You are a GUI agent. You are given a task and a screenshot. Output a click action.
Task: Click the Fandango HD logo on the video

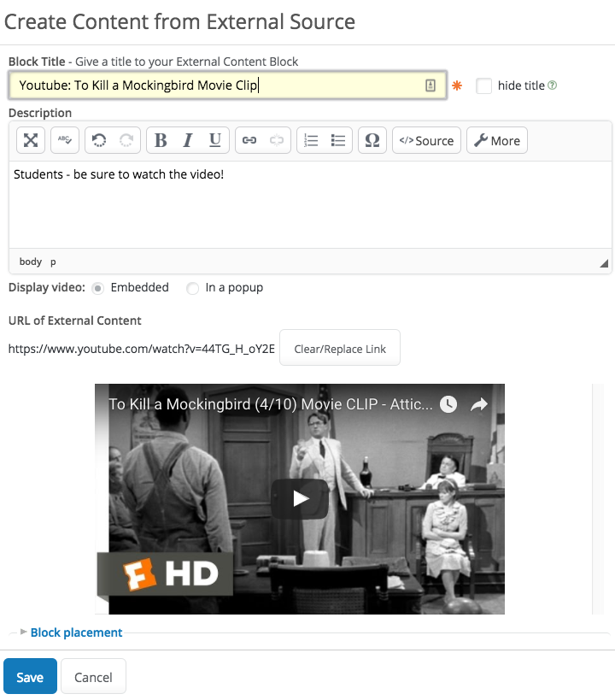coord(165,574)
